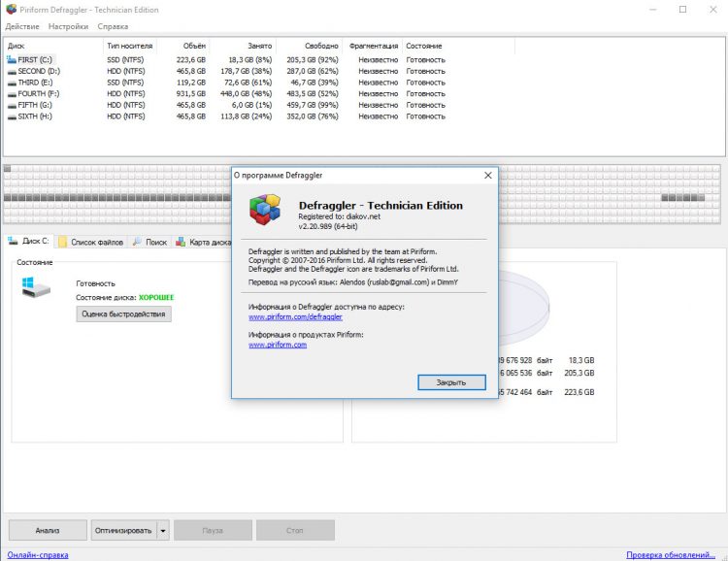Open the Онлайн-справка link
728x561 pixels.
(38, 555)
